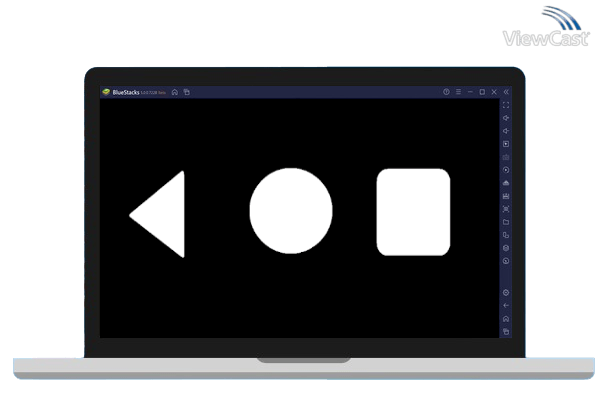Open the media folder icon in sidebar
The height and width of the screenshot is (414, 602).
coord(506,222)
